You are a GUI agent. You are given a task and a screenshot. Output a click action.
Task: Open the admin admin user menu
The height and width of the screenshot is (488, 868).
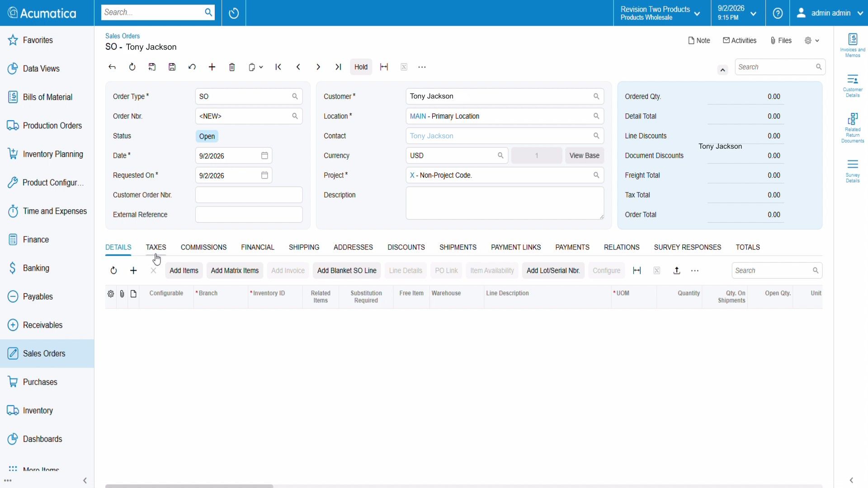click(x=829, y=13)
